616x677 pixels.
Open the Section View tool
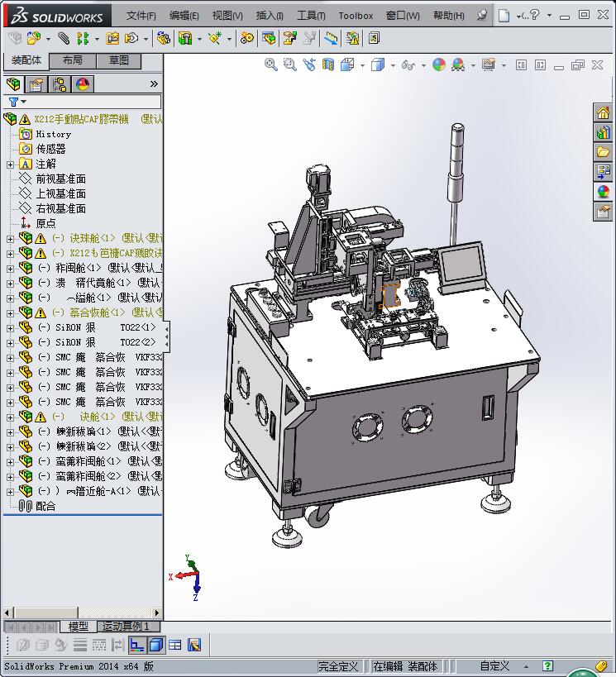coord(328,64)
